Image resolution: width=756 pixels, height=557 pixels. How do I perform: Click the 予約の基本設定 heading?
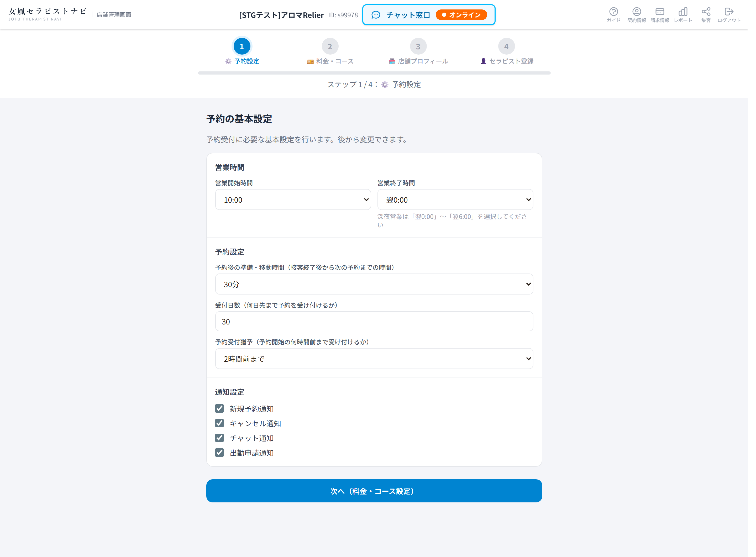pos(239,119)
